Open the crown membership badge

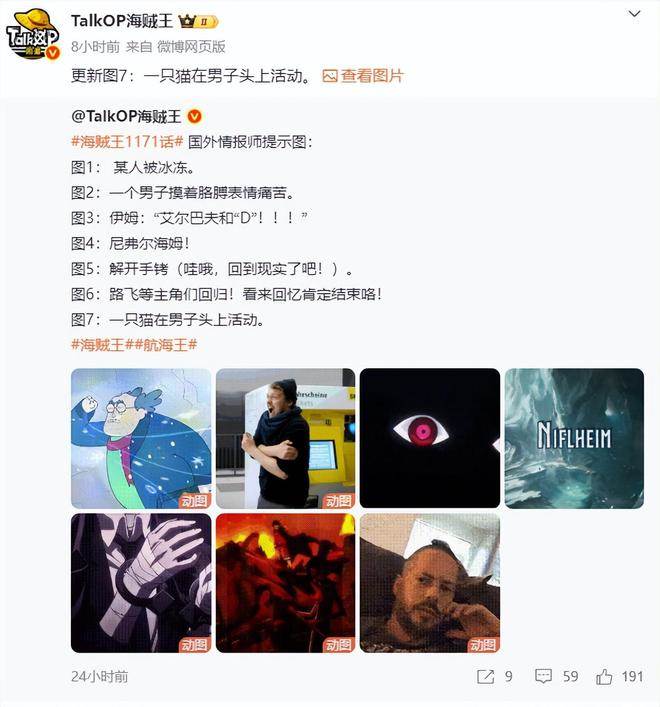coord(198,21)
